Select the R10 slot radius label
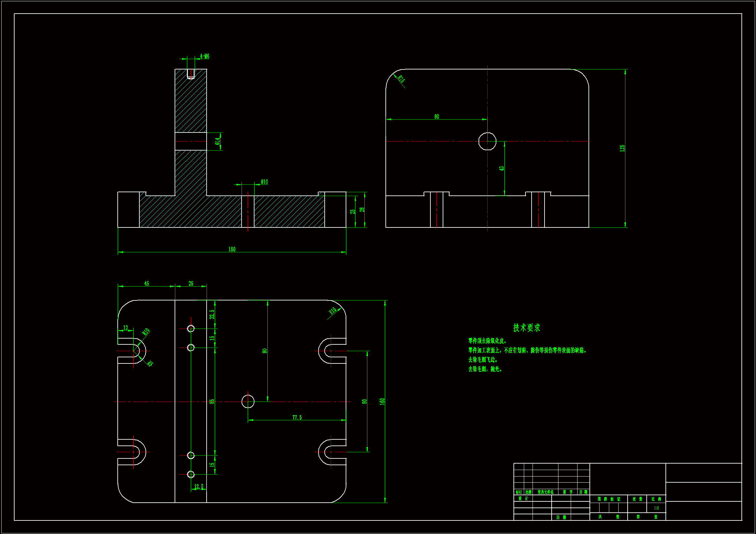This screenshot has width=756, height=534. (146, 332)
